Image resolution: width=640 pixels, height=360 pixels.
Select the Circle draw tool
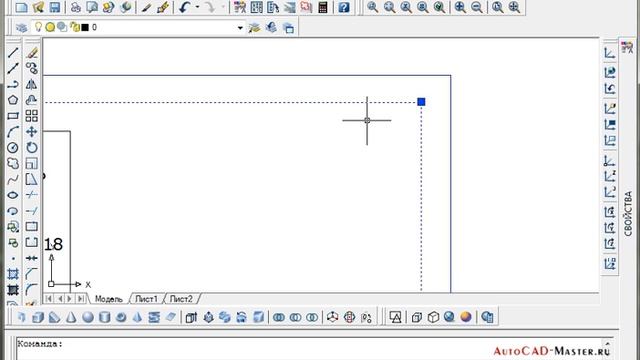pos(13,147)
